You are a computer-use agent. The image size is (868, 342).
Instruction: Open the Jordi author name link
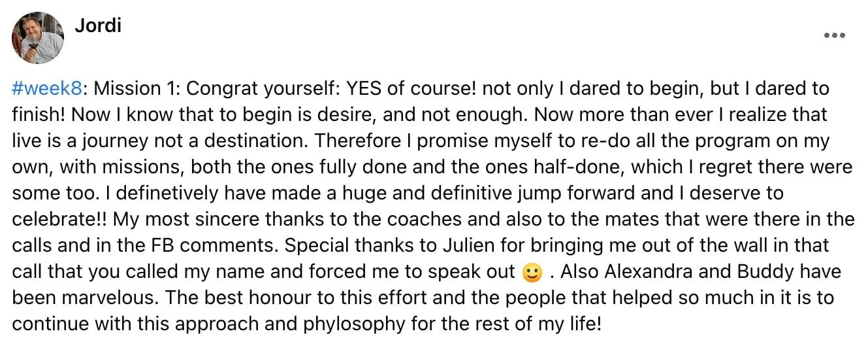tap(98, 26)
